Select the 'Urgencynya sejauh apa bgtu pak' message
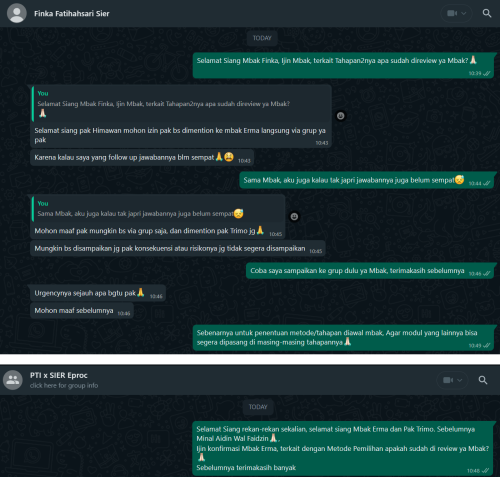500x477 pixels. 98,293
